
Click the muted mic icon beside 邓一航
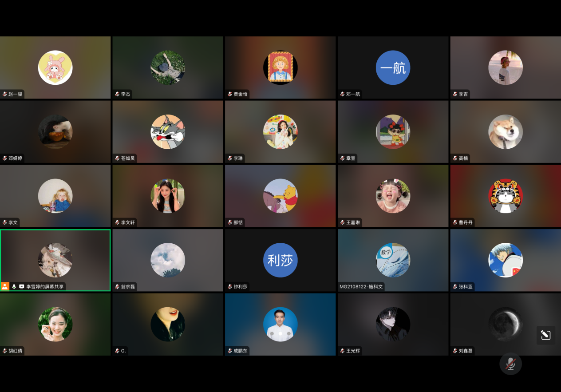coord(343,94)
